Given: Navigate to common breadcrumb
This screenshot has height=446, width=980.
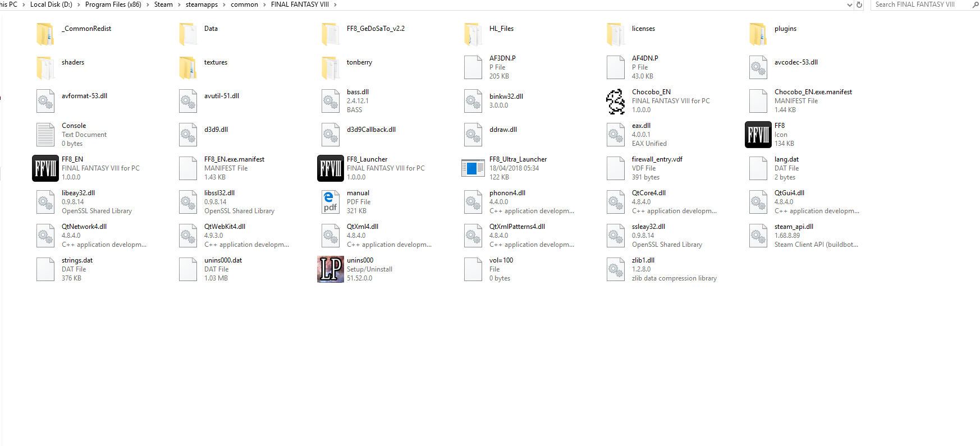Looking at the screenshot, I should point(244,4).
